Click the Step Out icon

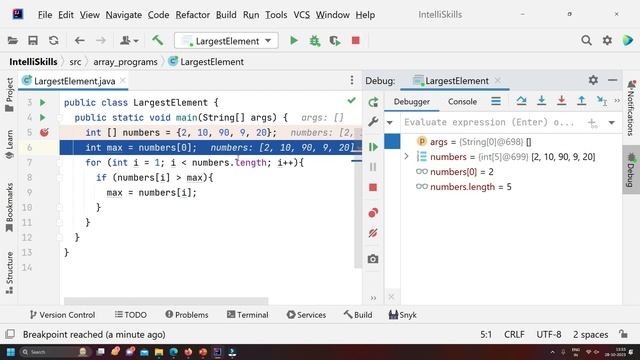[x=582, y=101]
